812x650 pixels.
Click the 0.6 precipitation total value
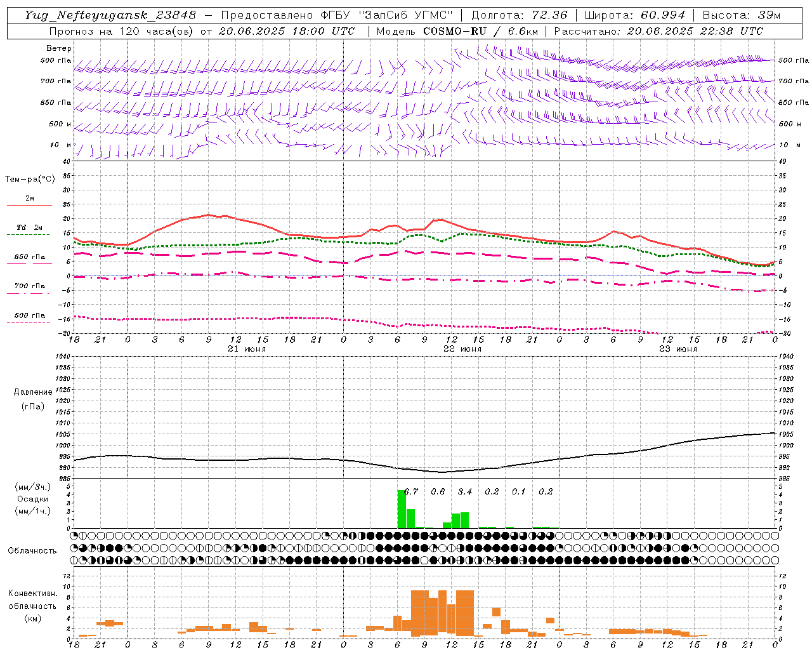(x=438, y=492)
